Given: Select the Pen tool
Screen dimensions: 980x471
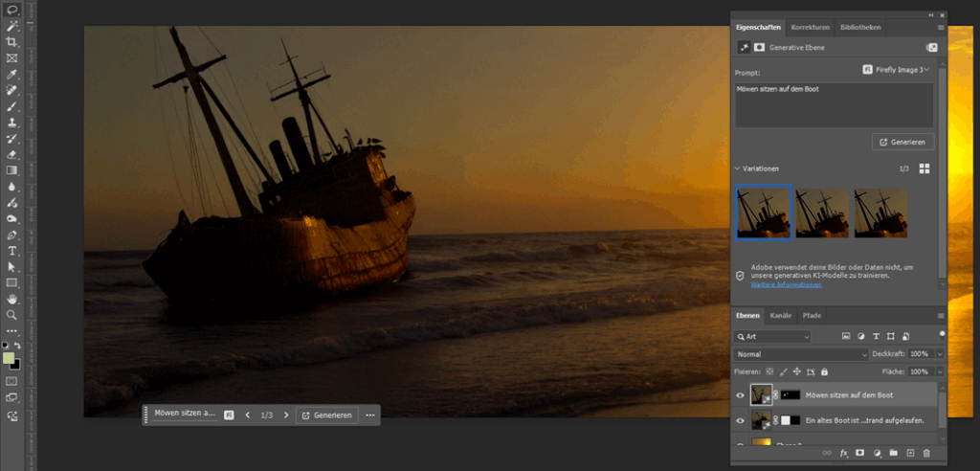Looking at the screenshot, I should 11,235.
